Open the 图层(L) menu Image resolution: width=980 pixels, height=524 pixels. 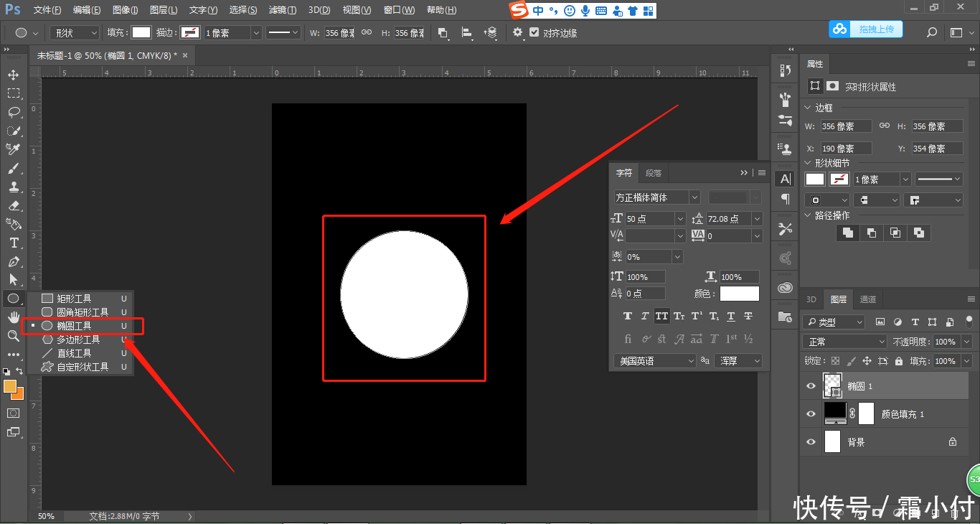(x=164, y=10)
